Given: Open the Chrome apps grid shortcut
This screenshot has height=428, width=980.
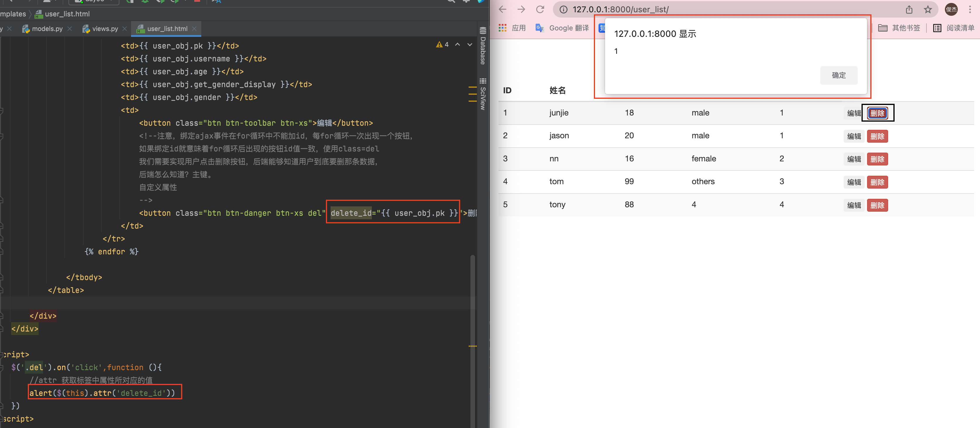Looking at the screenshot, I should 503,28.
